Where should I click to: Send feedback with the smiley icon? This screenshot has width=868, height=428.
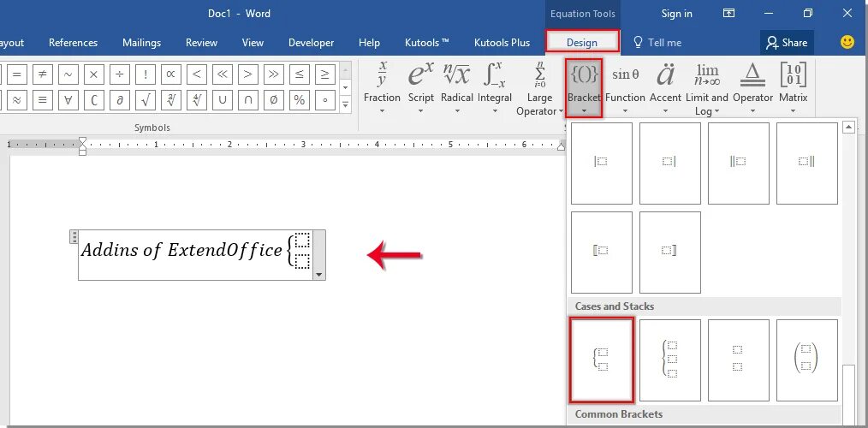click(847, 42)
